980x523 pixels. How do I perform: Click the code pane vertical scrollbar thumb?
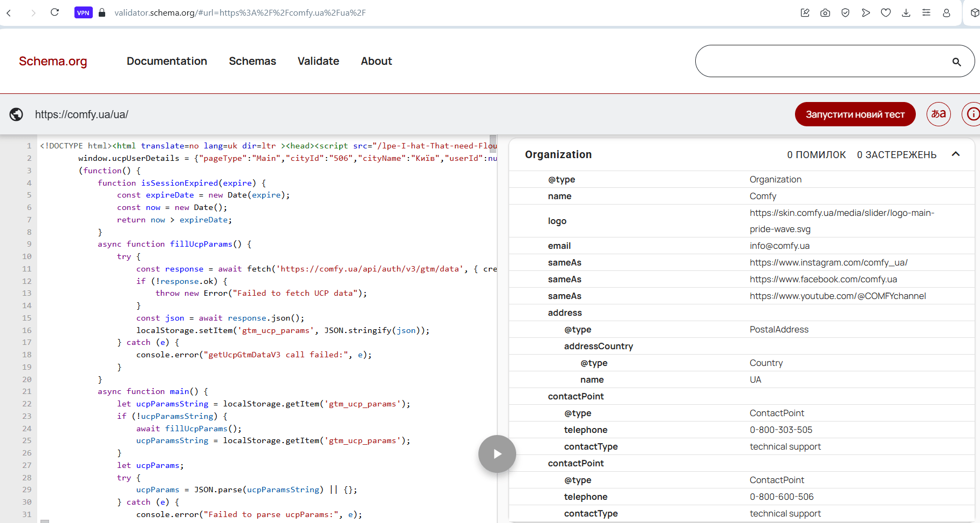point(493,144)
